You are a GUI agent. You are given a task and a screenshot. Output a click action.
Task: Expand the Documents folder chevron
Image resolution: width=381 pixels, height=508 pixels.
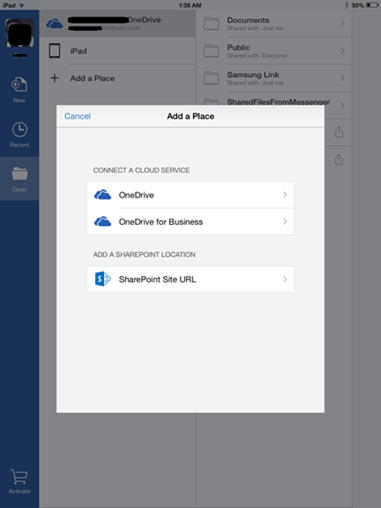click(343, 24)
